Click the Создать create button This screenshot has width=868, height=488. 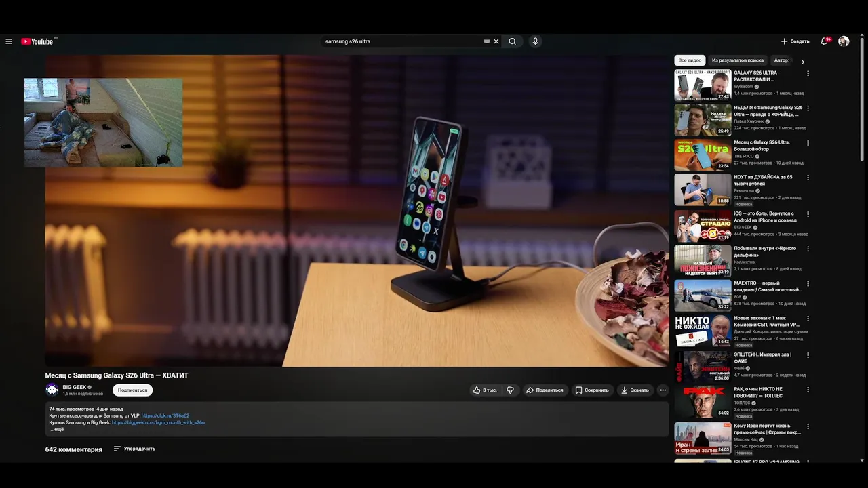[x=795, y=41]
